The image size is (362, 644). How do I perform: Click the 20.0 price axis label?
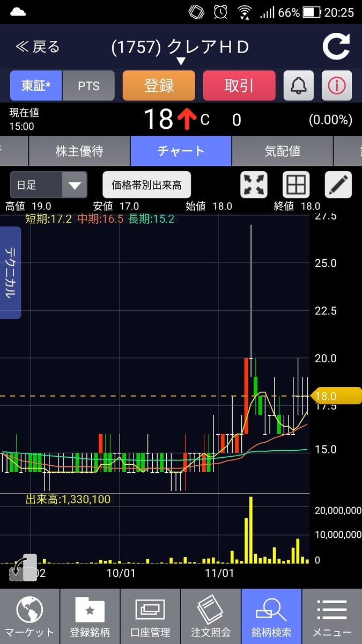326,358
